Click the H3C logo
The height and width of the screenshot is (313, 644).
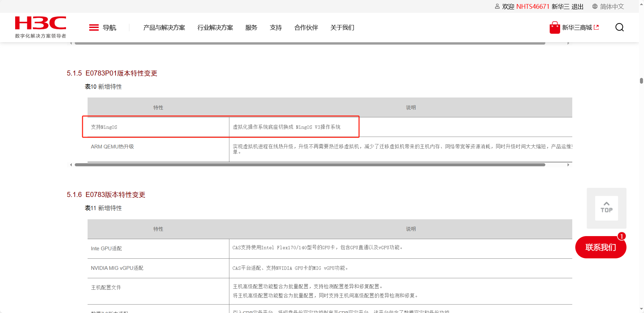pos(40,23)
